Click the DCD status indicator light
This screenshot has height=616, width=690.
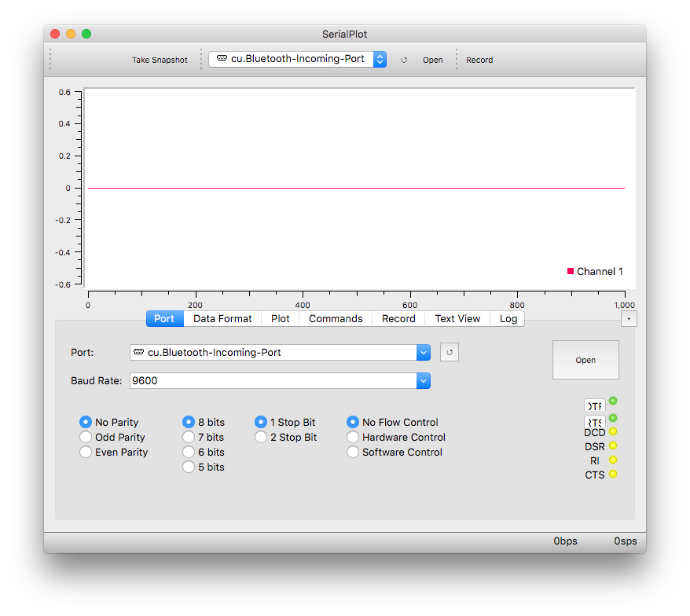click(612, 432)
